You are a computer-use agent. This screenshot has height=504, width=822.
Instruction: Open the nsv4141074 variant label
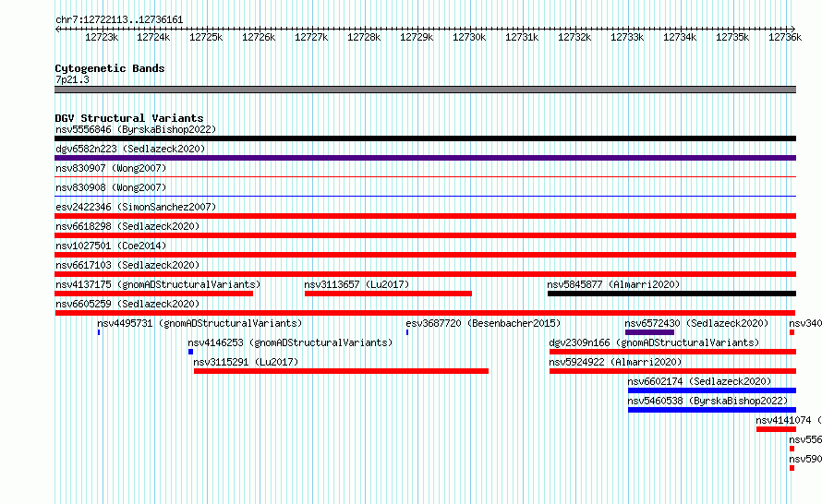click(x=789, y=420)
